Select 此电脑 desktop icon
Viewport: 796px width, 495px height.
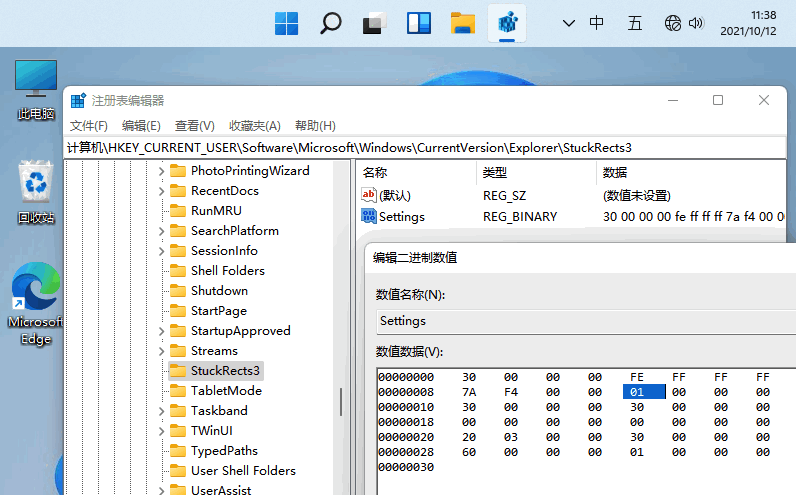pyautogui.click(x=36, y=90)
